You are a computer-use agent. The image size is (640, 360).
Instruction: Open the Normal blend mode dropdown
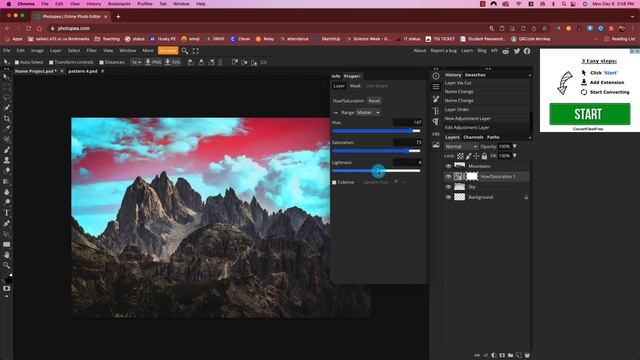(x=461, y=147)
